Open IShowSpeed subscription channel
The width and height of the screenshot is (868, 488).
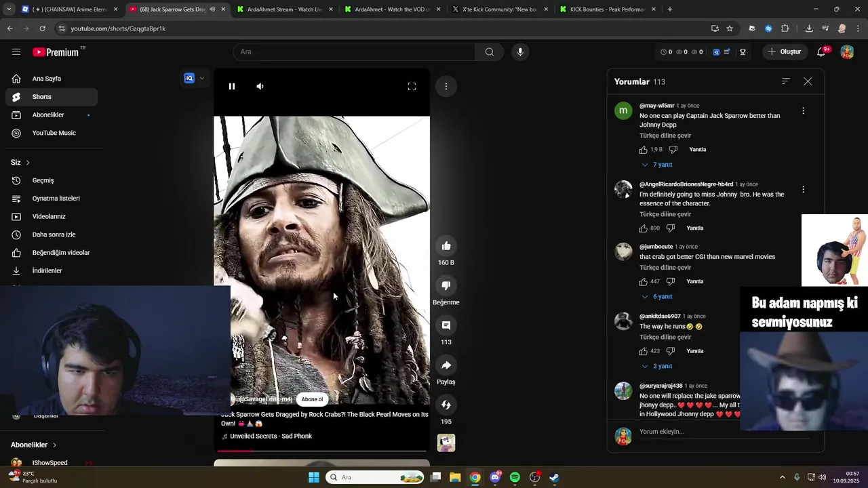[x=52, y=463]
